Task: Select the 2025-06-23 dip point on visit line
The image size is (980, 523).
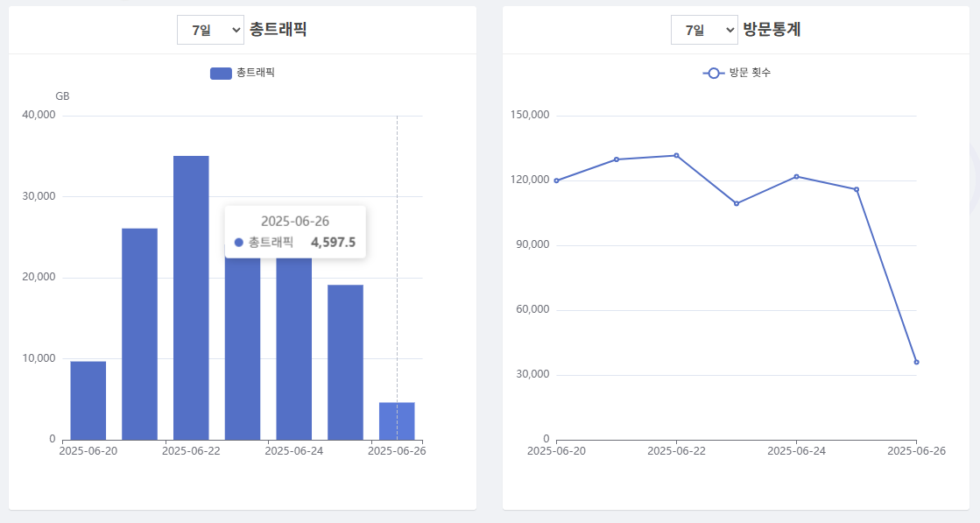Action: pos(737,203)
